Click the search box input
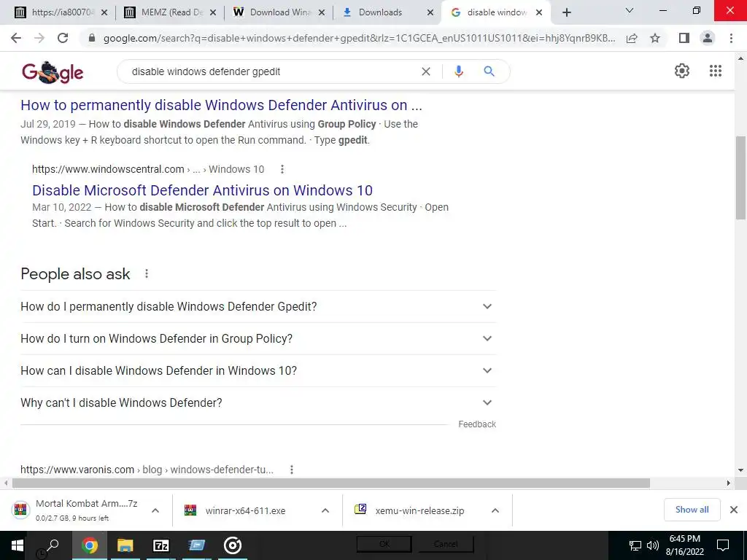 (x=271, y=71)
